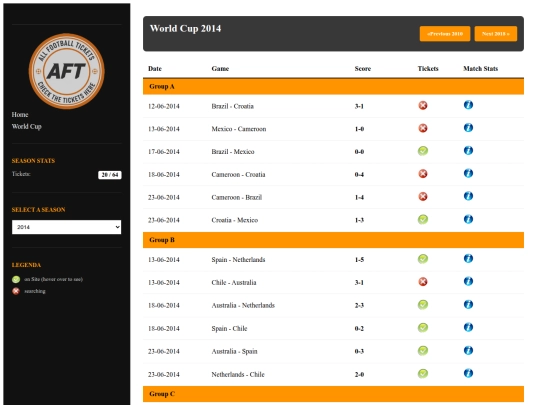The width and height of the screenshot is (540, 405).
Task: Click 'Spain - Netherlands' game text
Action: click(238, 260)
